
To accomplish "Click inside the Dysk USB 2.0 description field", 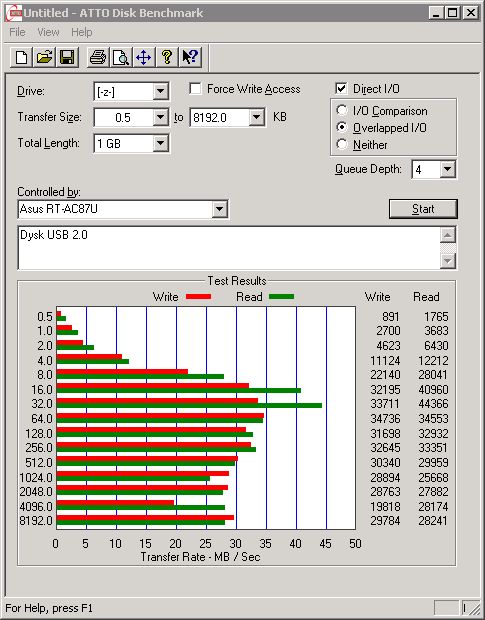I will [229, 248].
